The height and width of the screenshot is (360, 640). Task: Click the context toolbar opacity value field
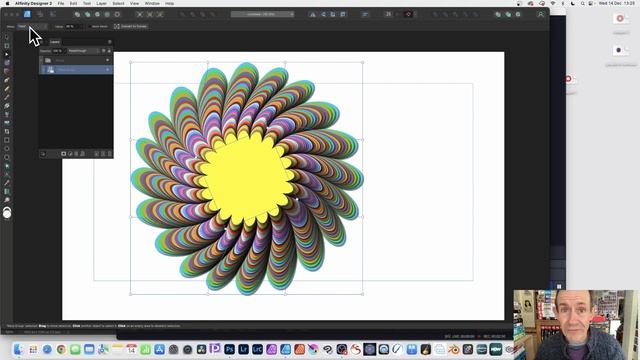[x=72, y=27]
